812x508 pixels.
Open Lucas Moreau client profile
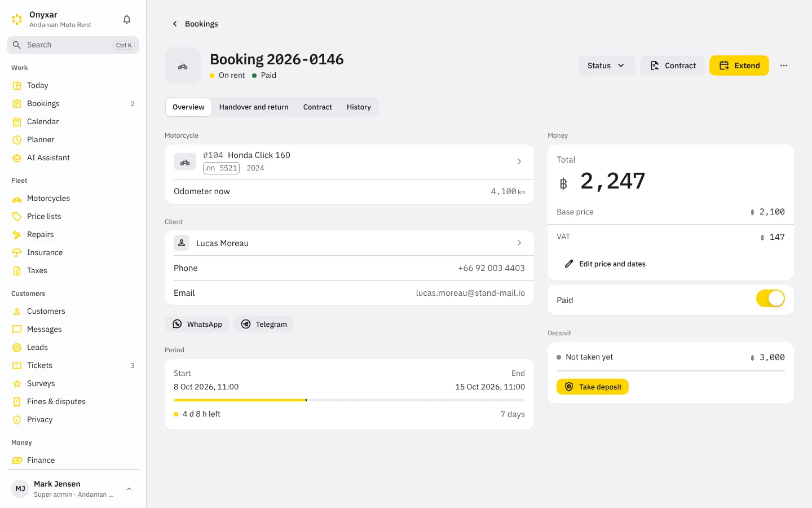tap(349, 243)
